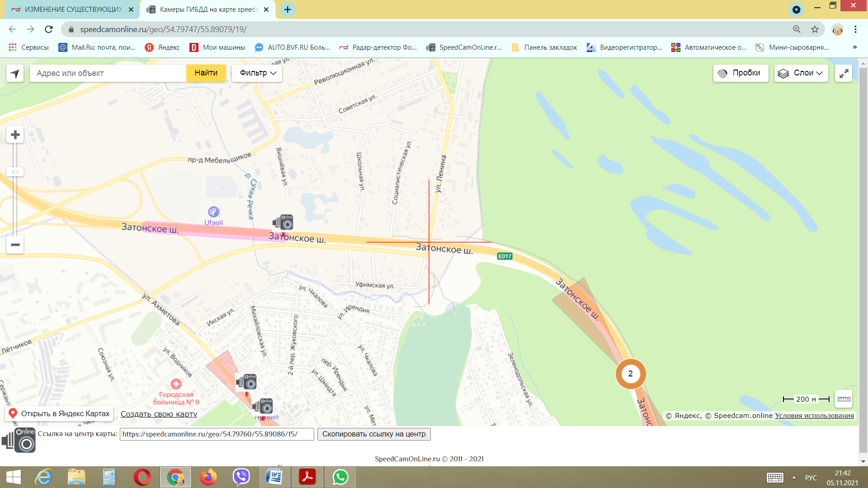Toggle the Пробки traffic layer
This screenshot has height=488, width=868.
[741, 73]
